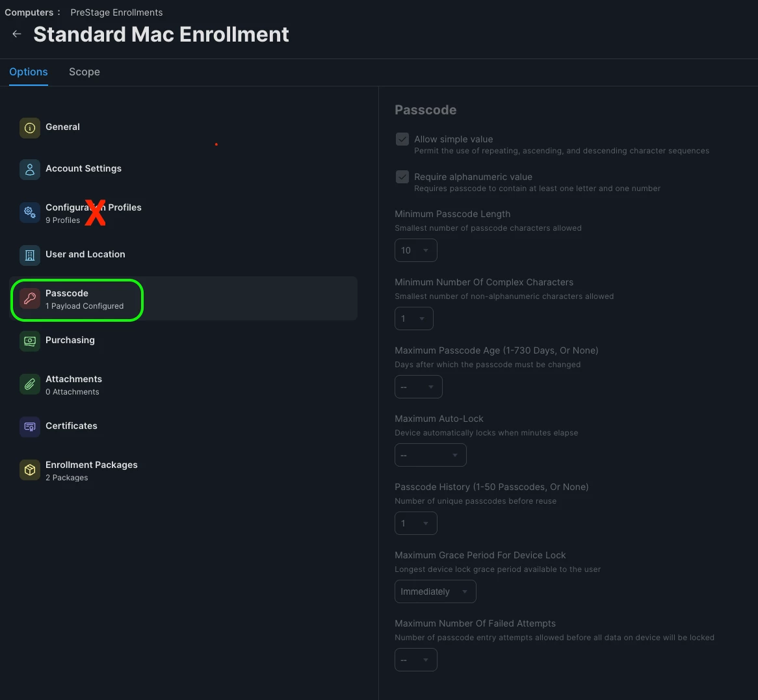The image size is (758, 700).
Task: Click the Purchasing money icon
Action: coord(30,341)
